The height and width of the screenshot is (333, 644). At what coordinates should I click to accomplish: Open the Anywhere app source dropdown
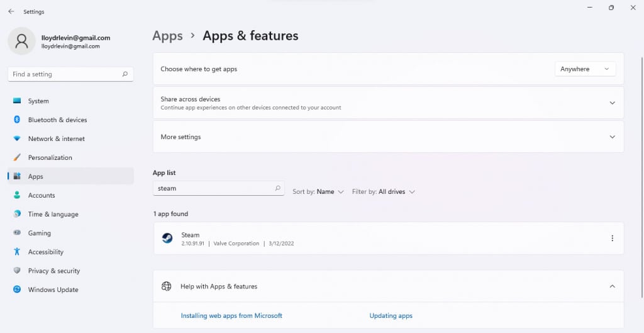pyautogui.click(x=585, y=69)
